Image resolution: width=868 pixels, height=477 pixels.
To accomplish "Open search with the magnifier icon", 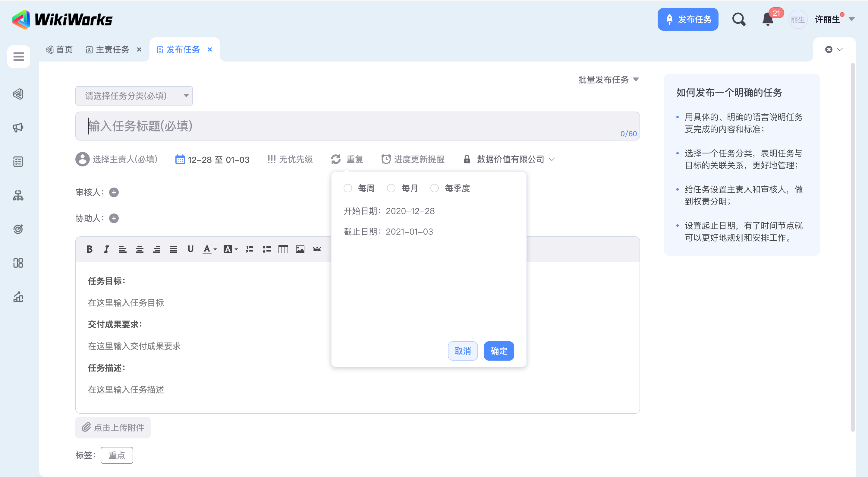I will click(x=738, y=20).
